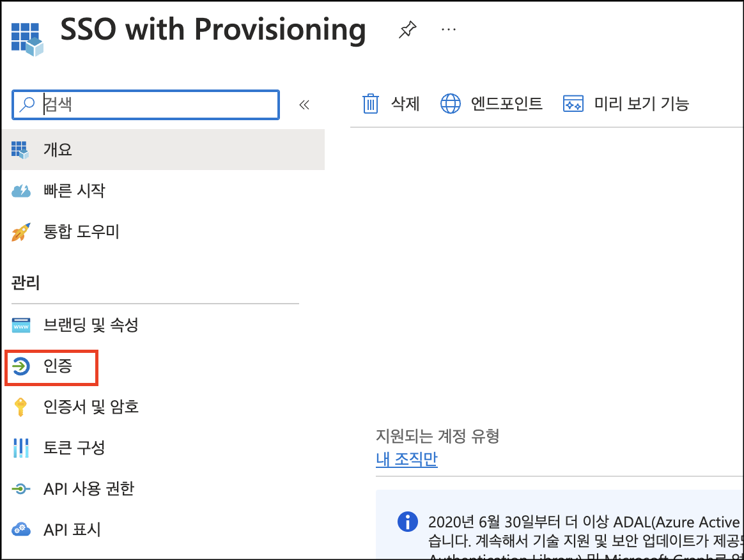Click the trash can 삭제 icon
Viewport: 744px width, 560px height.
pyautogui.click(x=371, y=104)
